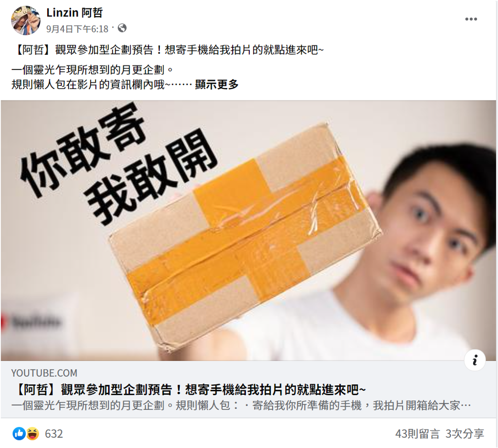Click the 你敢寄我敢開 text in thumbnail
The image size is (498, 448).
(x=119, y=163)
